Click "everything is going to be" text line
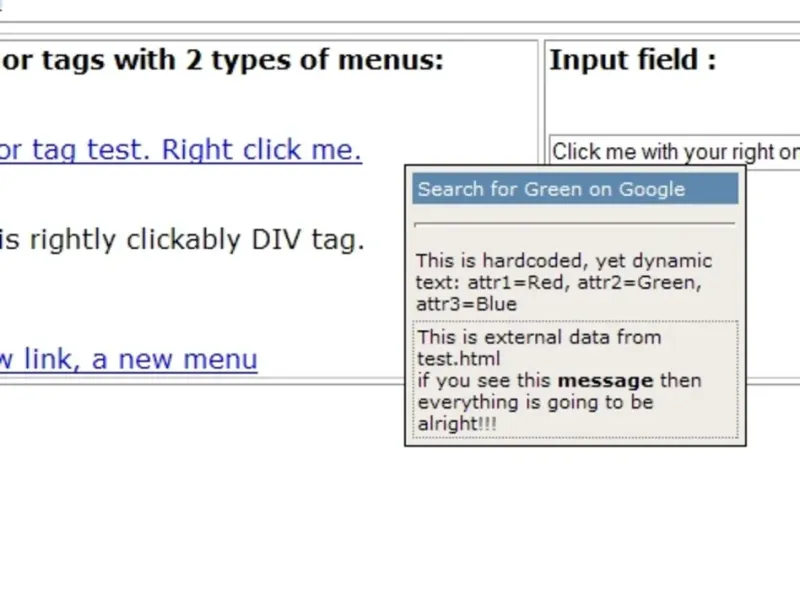This screenshot has height=600, width=800. click(x=535, y=402)
